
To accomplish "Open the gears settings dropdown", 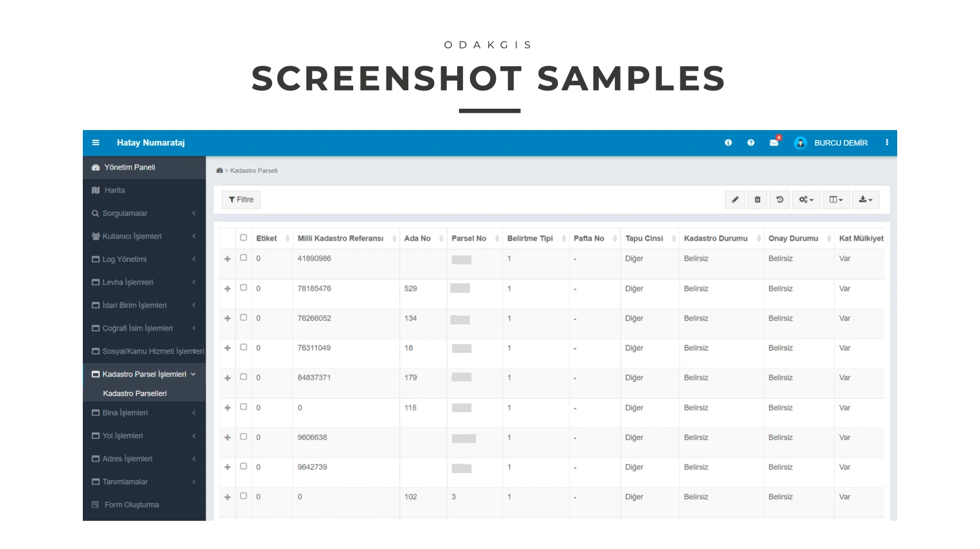I will click(806, 200).
